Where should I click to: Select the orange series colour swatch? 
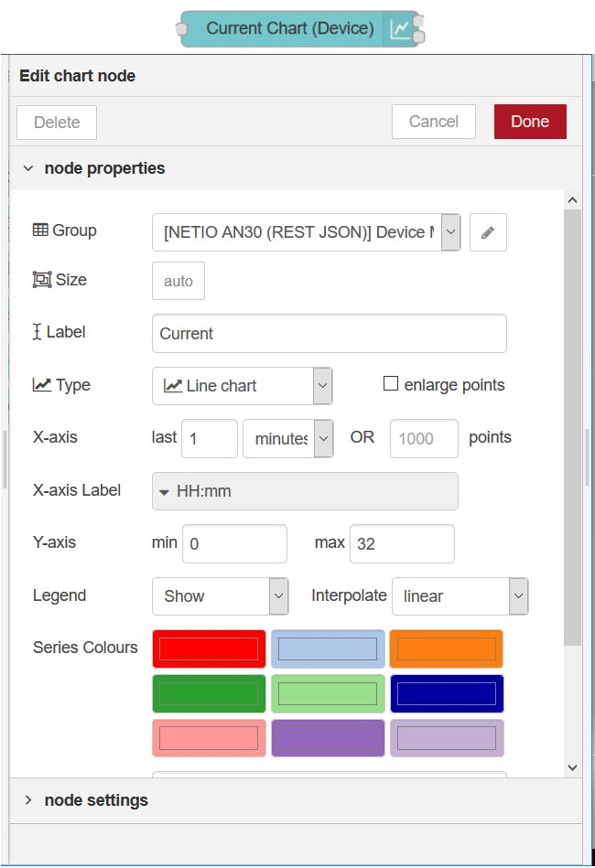tap(447, 648)
